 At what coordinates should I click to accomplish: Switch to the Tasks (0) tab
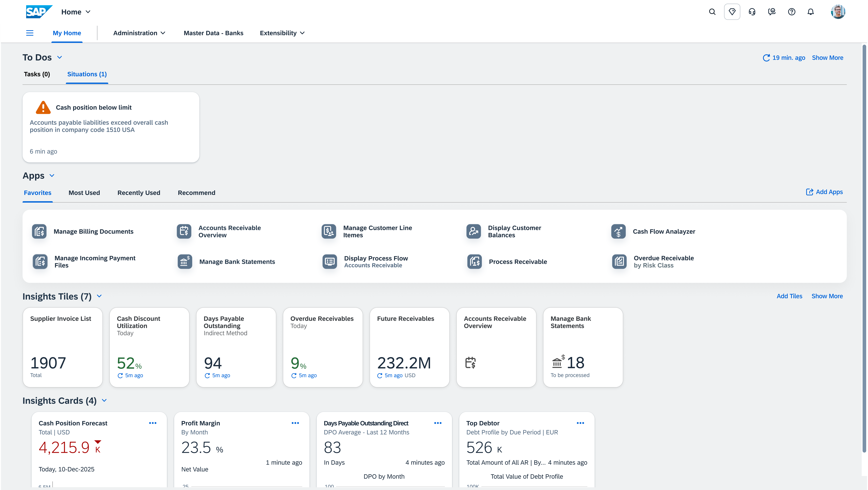pyautogui.click(x=37, y=74)
